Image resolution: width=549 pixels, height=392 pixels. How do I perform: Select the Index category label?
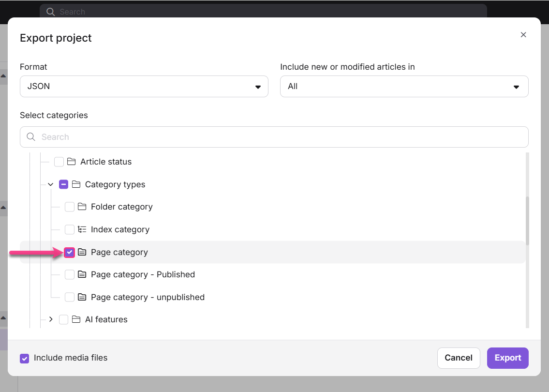click(x=120, y=229)
